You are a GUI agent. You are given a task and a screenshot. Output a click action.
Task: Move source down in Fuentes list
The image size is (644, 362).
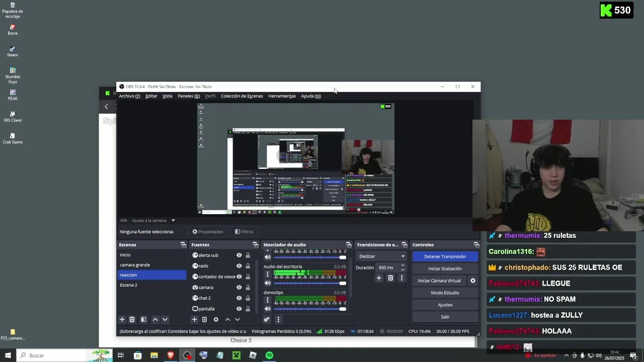coord(237,319)
